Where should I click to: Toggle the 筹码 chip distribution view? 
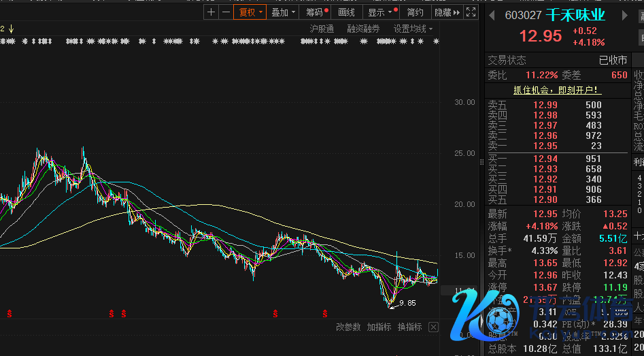(x=316, y=12)
